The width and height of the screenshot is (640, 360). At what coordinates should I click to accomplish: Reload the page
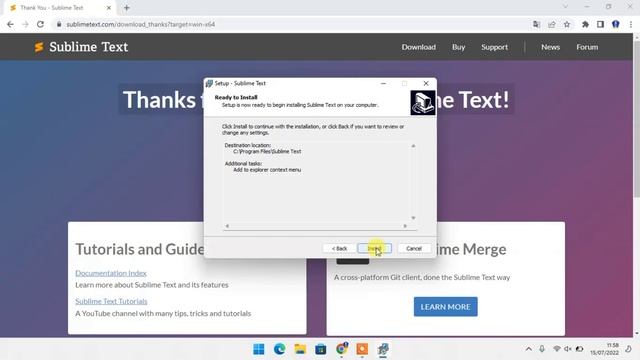(x=40, y=24)
